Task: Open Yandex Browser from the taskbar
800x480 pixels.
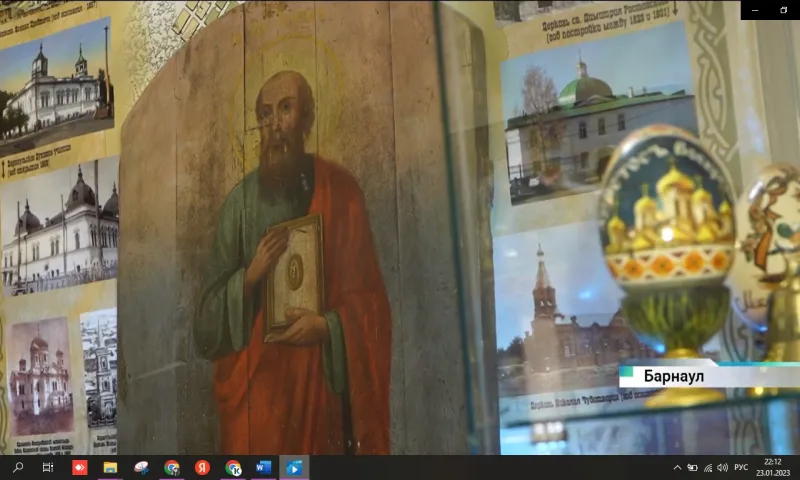Action: 203,467
